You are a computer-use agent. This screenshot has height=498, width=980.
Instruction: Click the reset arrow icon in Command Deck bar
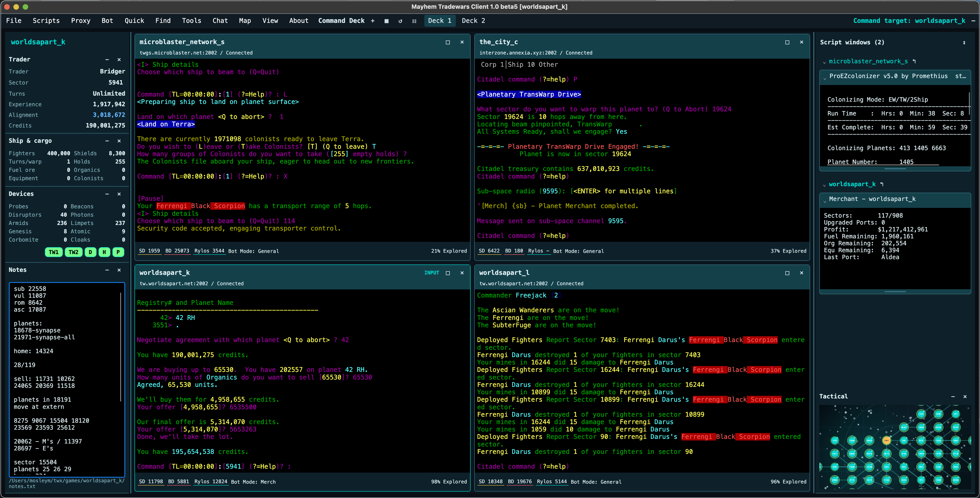400,21
